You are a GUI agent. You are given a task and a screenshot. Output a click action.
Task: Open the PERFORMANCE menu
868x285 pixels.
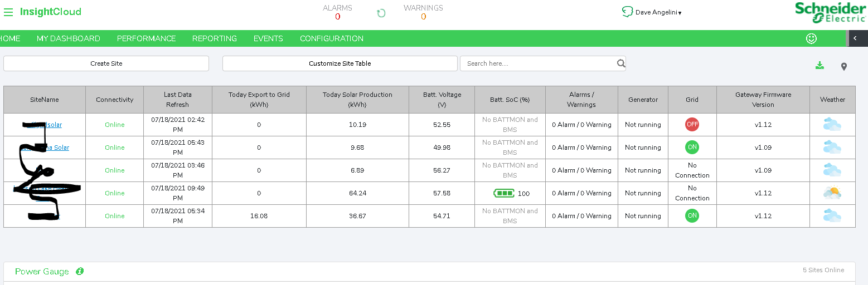coord(146,38)
